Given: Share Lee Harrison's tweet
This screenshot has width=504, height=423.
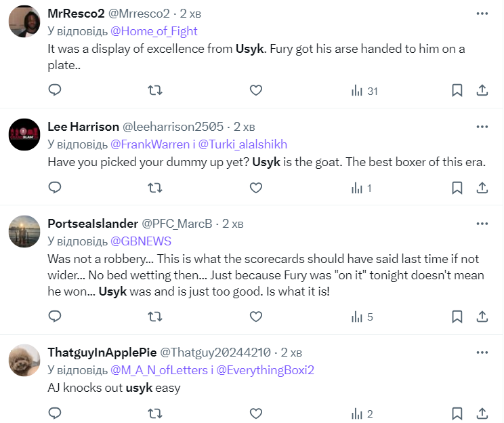Looking at the screenshot, I should pyautogui.click(x=482, y=188).
